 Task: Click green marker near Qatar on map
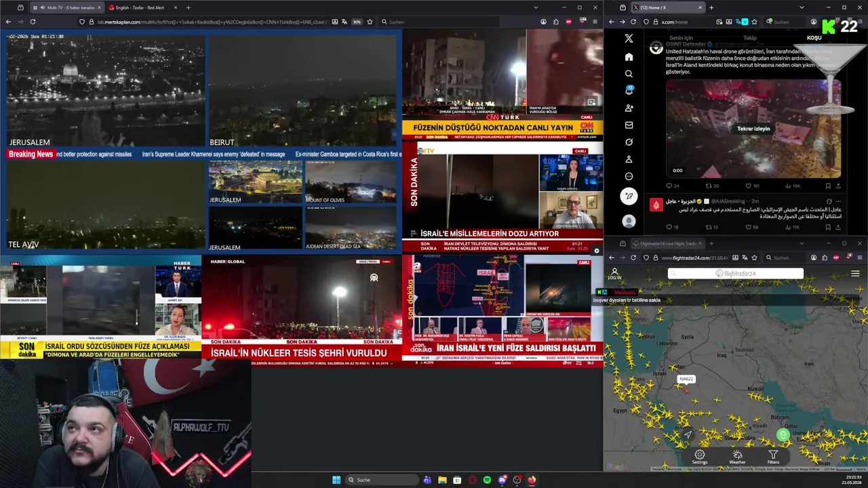(x=783, y=435)
